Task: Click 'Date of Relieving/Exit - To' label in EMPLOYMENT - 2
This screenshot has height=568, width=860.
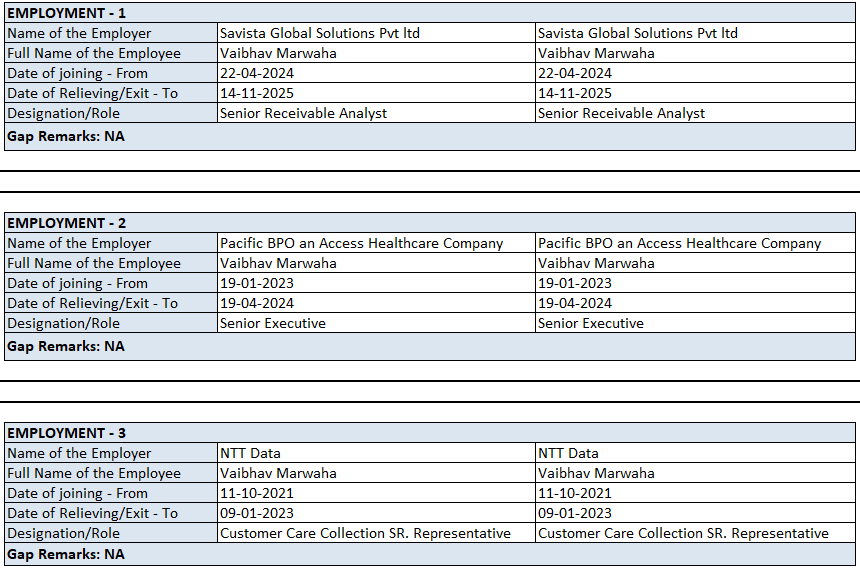Action: click(x=111, y=303)
